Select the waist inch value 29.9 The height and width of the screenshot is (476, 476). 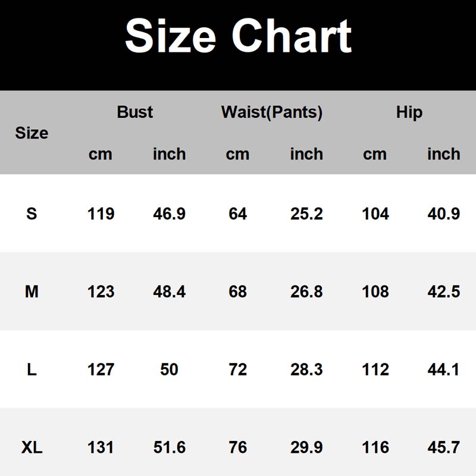pos(306,447)
